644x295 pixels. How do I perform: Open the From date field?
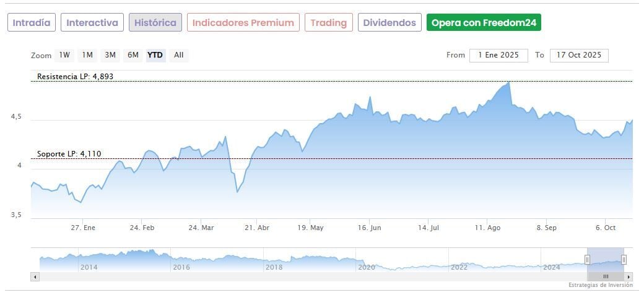(498, 55)
